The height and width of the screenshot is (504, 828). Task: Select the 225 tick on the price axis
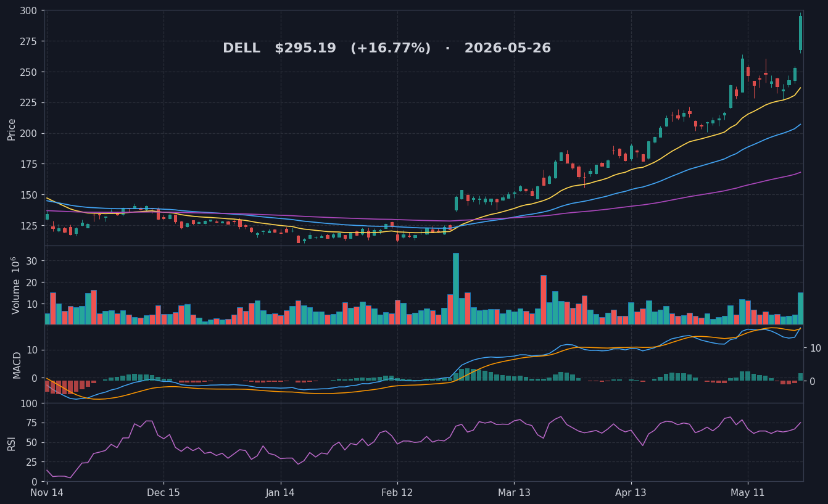pyautogui.click(x=28, y=102)
